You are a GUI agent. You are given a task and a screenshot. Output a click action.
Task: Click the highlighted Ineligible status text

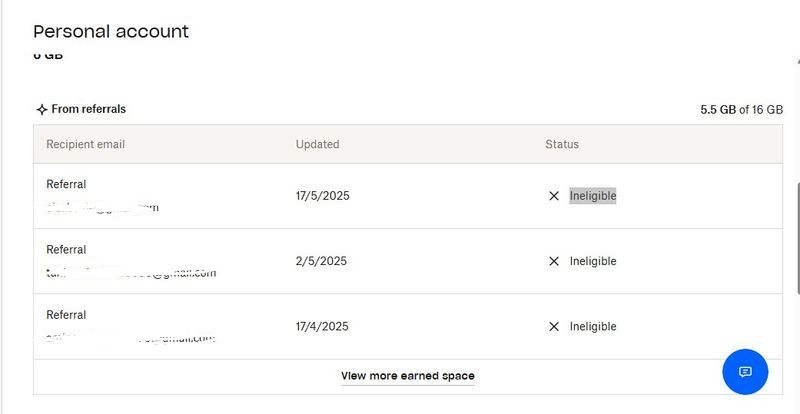(x=593, y=196)
